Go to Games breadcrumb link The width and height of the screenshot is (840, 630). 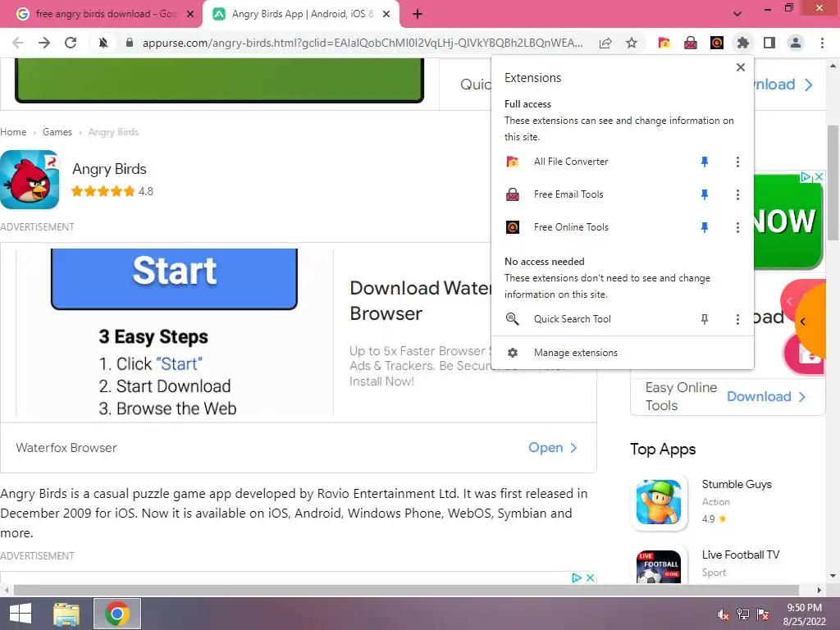tap(57, 132)
